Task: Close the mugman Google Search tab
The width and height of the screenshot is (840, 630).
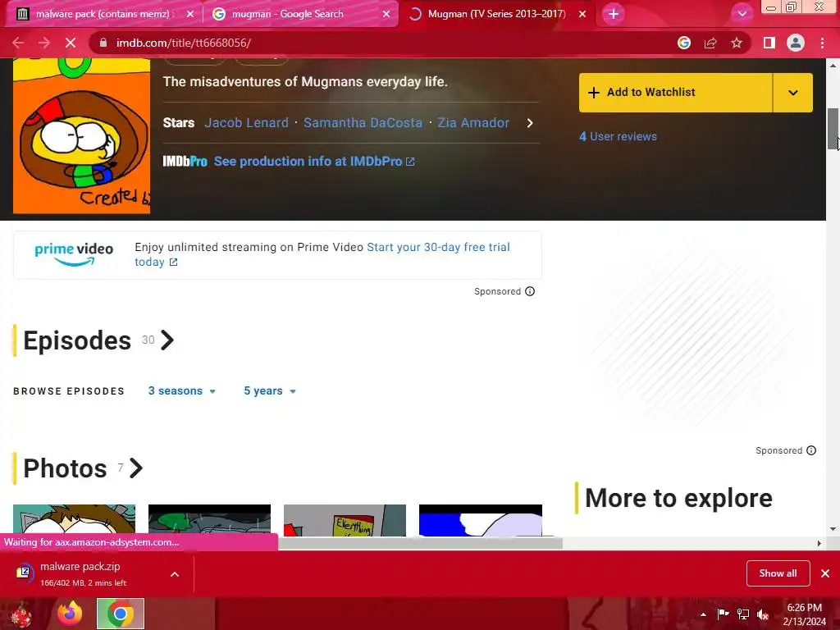Action: pyautogui.click(x=386, y=15)
